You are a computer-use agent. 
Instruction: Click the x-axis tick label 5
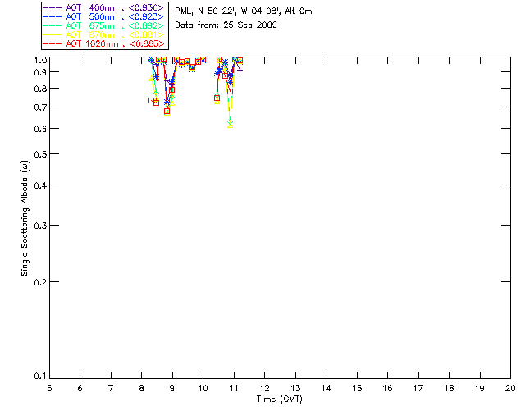point(49,388)
